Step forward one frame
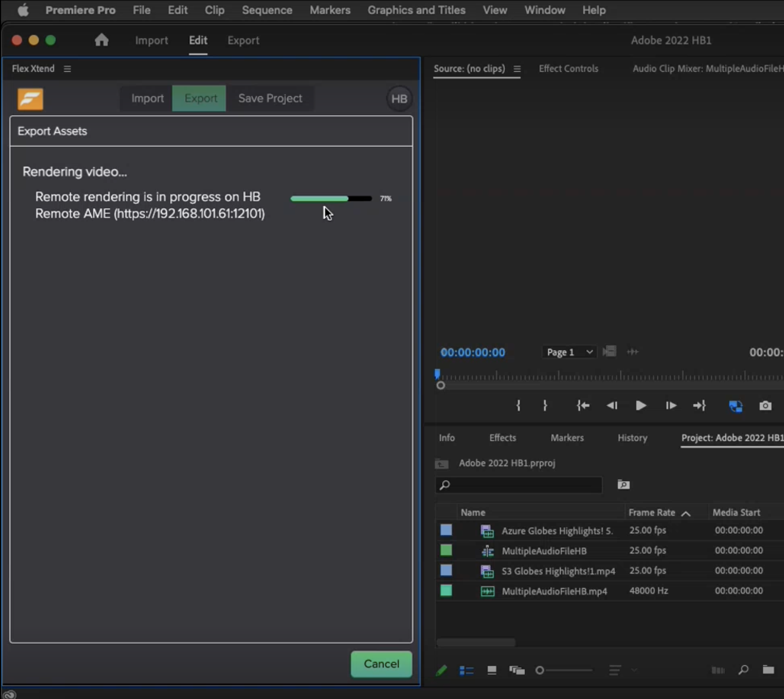 [x=671, y=405]
